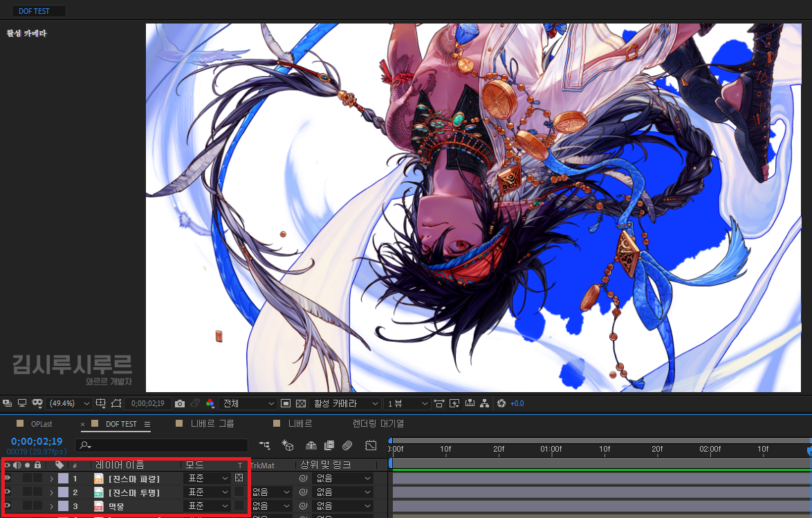Expand the 먹물 layer properties
Screen dimensions: 812x518
click(x=51, y=506)
